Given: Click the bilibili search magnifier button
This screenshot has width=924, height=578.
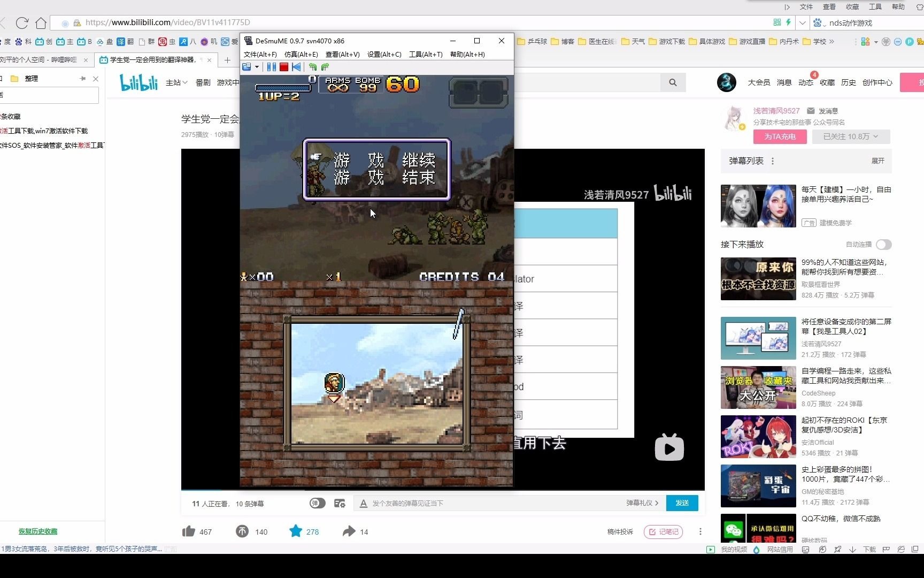Looking at the screenshot, I should (x=673, y=82).
